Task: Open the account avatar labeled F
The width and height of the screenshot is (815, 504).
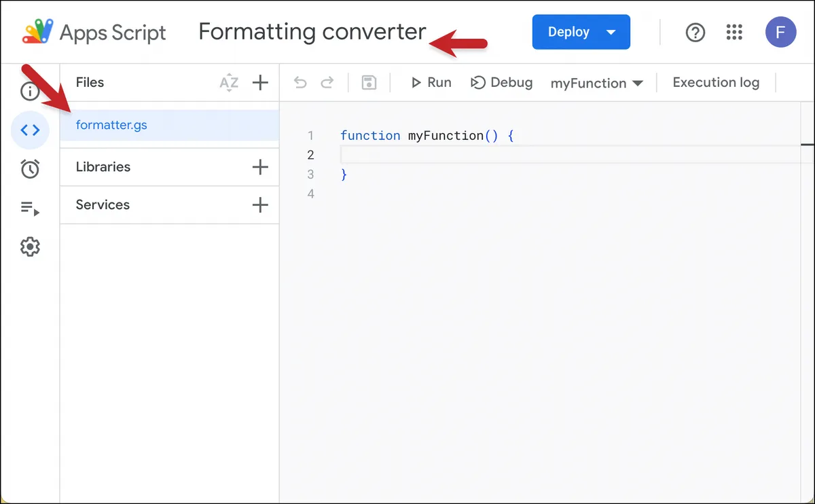Action: click(781, 32)
